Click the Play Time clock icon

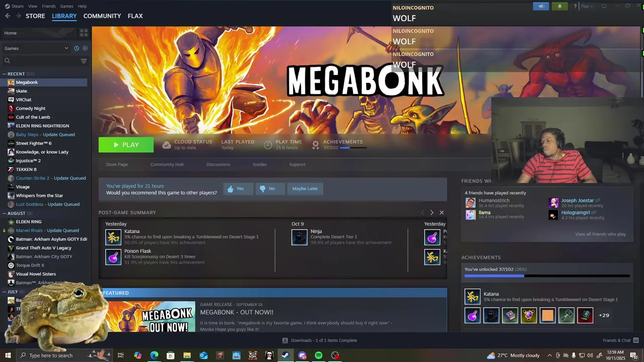click(268, 145)
